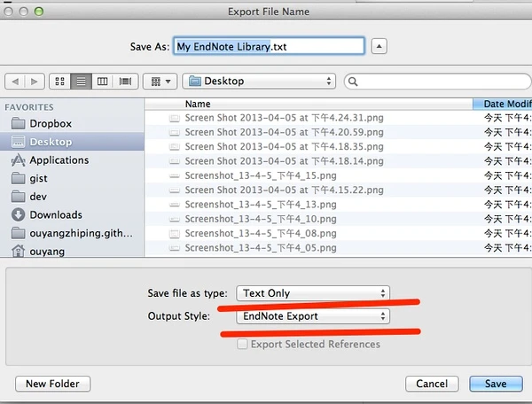Open the Dropbox folder in sidebar

coord(50,124)
